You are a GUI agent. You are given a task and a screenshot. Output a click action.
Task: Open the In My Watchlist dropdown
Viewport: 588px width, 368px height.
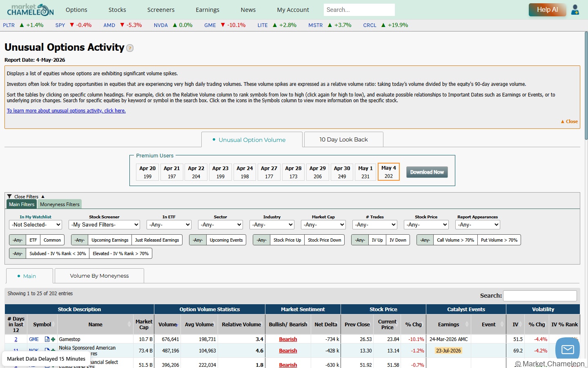pos(36,224)
